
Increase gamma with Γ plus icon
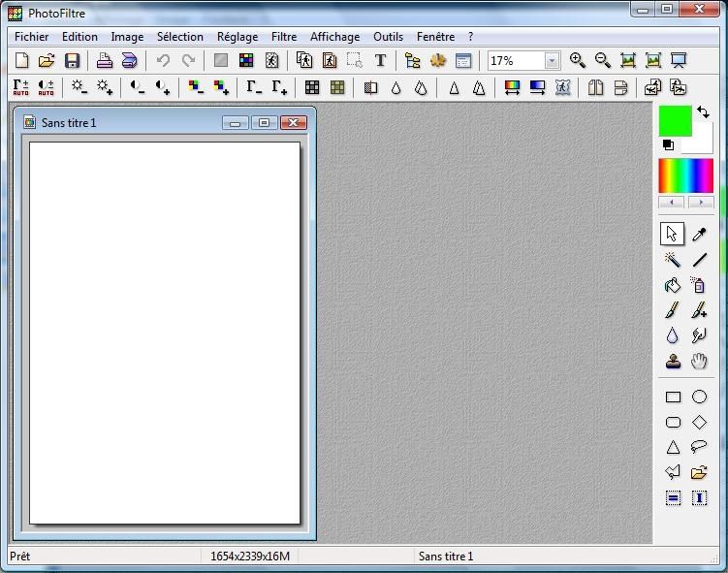click(x=279, y=87)
